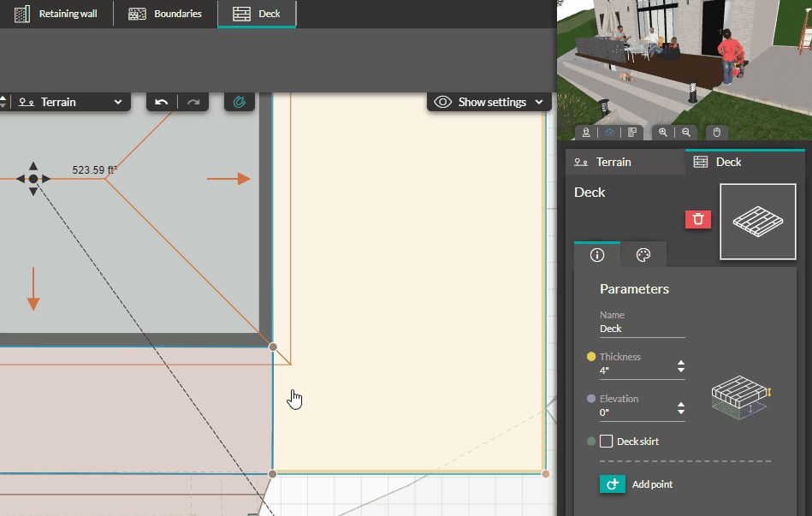Image resolution: width=812 pixels, height=516 pixels.
Task: Zoom in using the magnifier-plus icon
Action: (664, 132)
